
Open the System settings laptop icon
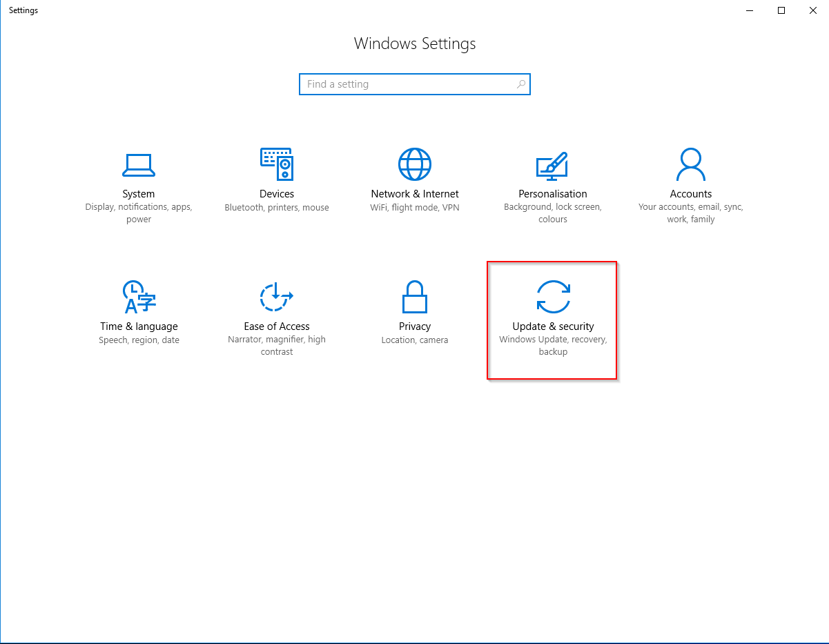pyautogui.click(x=139, y=164)
